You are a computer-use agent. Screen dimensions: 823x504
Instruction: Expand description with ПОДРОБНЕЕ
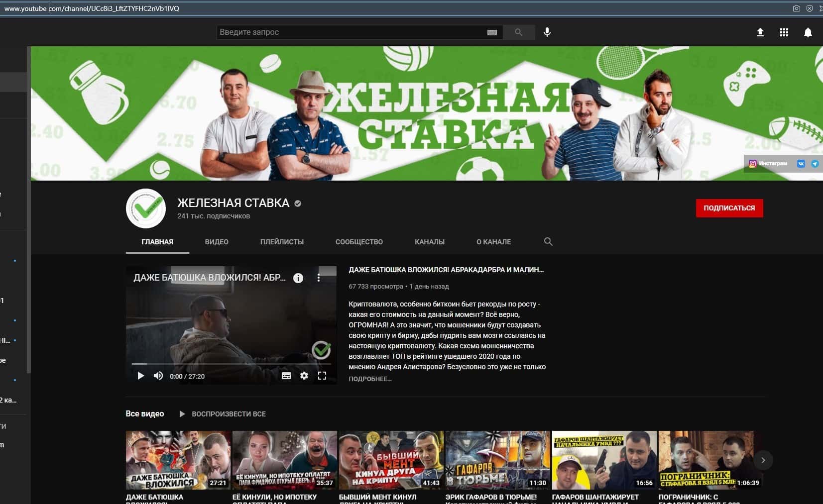(x=370, y=379)
